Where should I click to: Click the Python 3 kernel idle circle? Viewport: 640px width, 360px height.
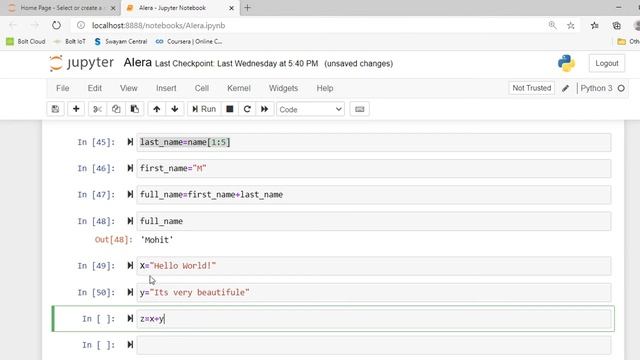621,88
